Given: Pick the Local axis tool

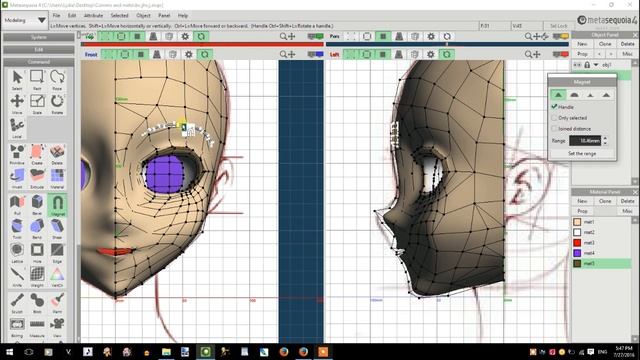Looking at the screenshot, I should point(17,128).
